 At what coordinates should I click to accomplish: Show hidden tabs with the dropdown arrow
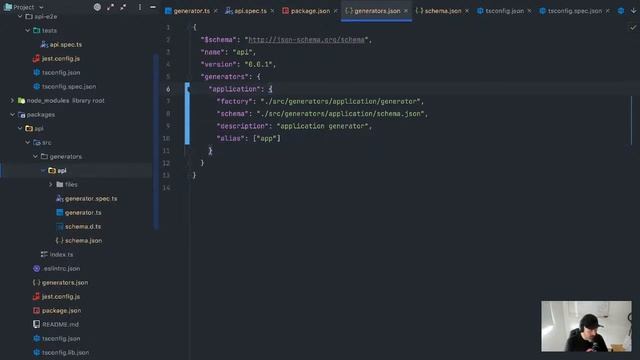coord(633,11)
